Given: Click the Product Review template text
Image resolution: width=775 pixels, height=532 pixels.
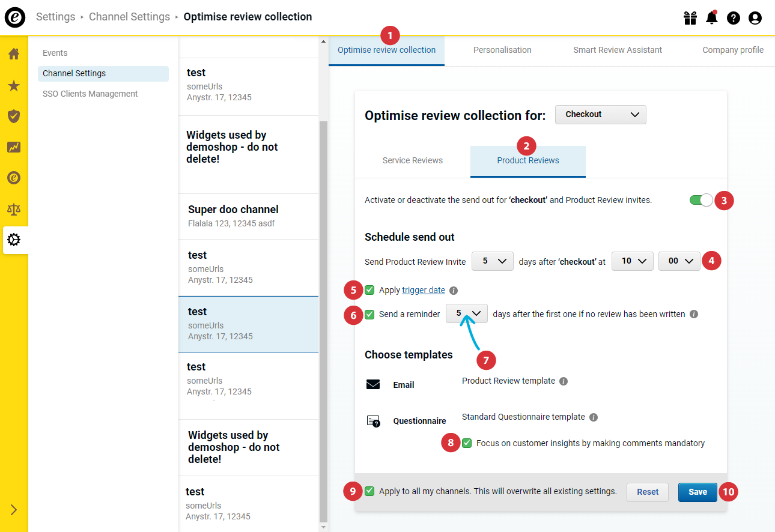Looking at the screenshot, I should pyautogui.click(x=508, y=381).
